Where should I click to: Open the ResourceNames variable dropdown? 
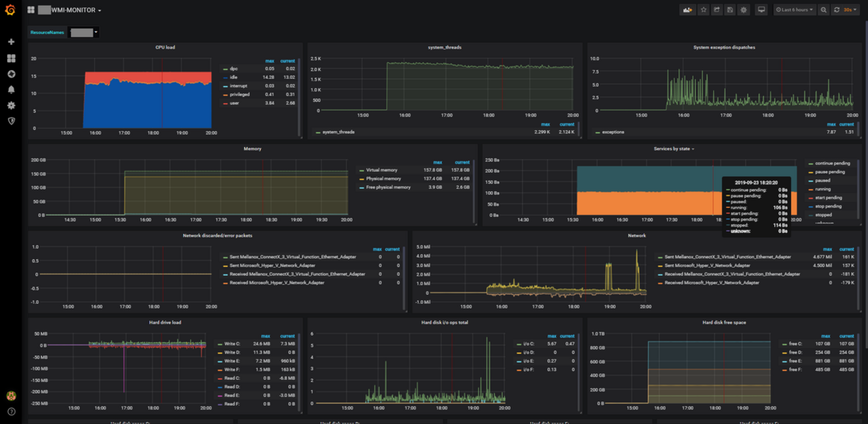tap(84, 32)
